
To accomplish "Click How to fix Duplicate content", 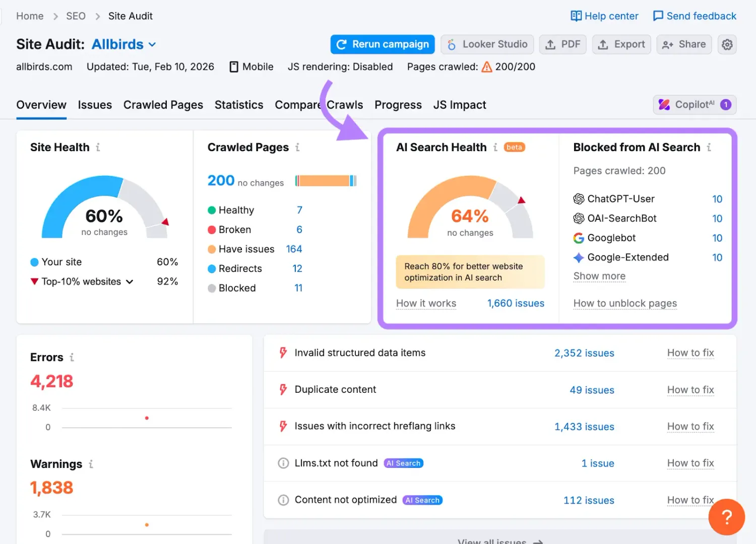I will pos(690,390).
